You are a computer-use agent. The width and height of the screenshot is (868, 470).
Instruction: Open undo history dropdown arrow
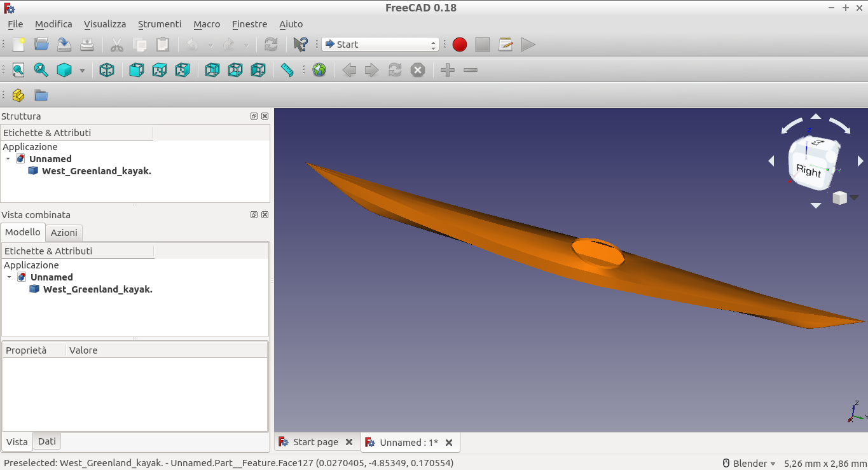coord(210,45)
